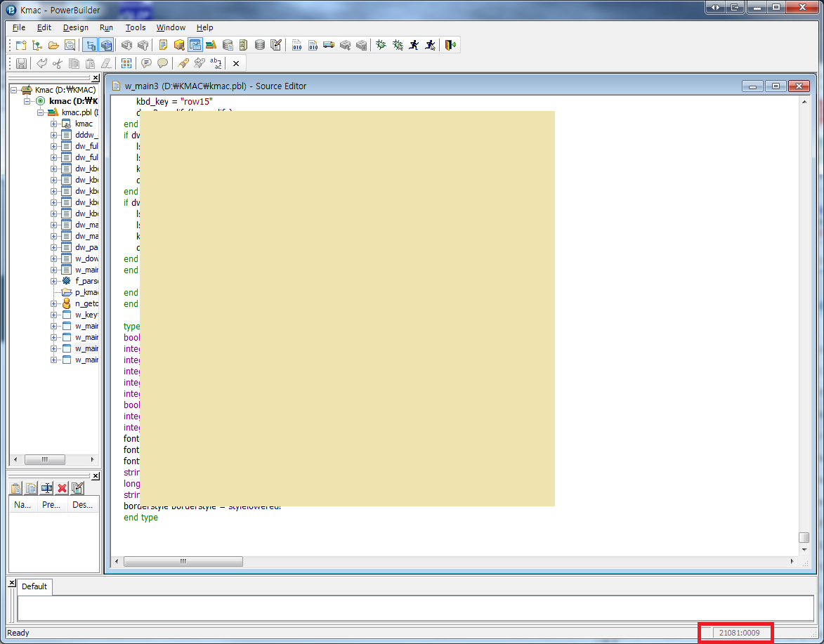The width and height of the screenshot is (824, 644).
Task: Open the Library painter books icon
Action: [x=211, y=45]
